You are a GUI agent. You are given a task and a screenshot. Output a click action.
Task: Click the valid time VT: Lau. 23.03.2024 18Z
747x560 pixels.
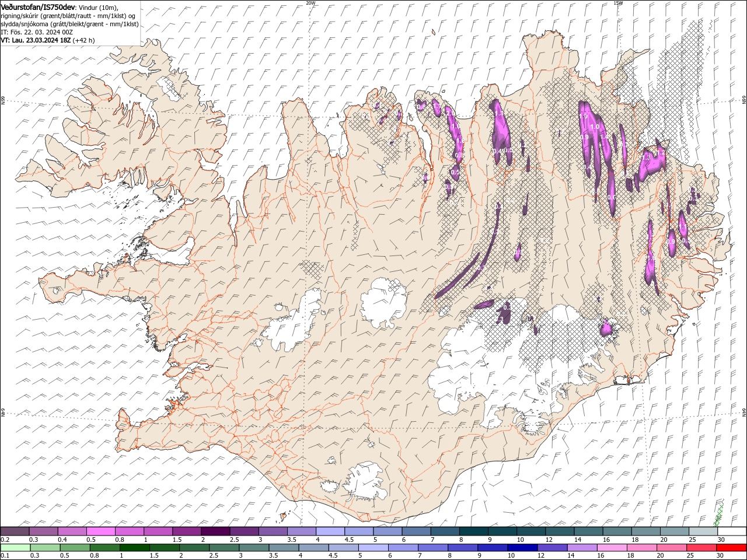pos(36,40)
